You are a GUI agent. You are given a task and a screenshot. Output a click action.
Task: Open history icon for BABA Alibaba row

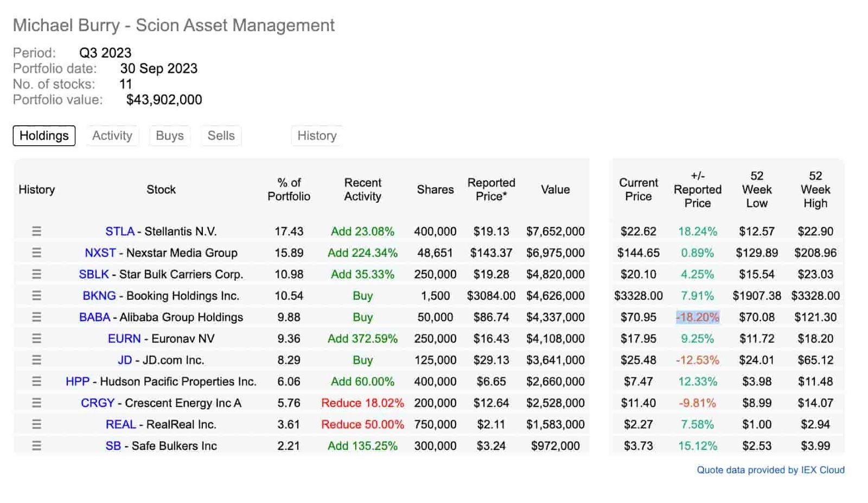[x=36, y=317]
